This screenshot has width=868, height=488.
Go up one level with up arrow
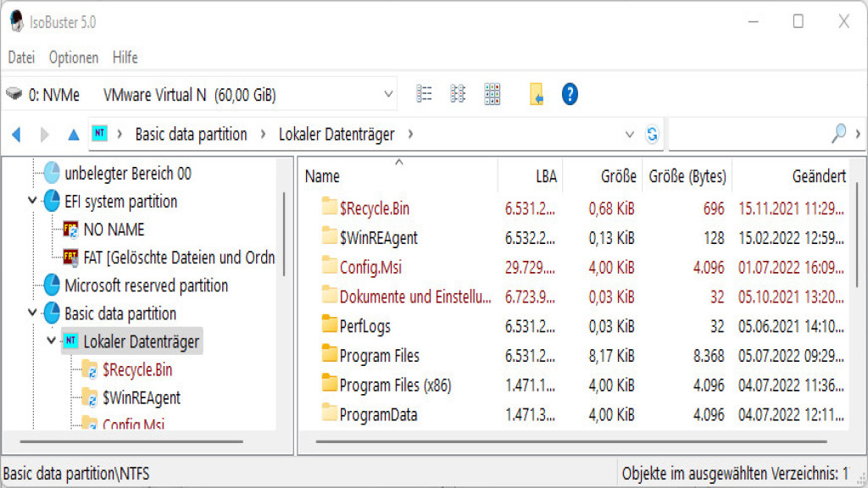click(74, 134)
